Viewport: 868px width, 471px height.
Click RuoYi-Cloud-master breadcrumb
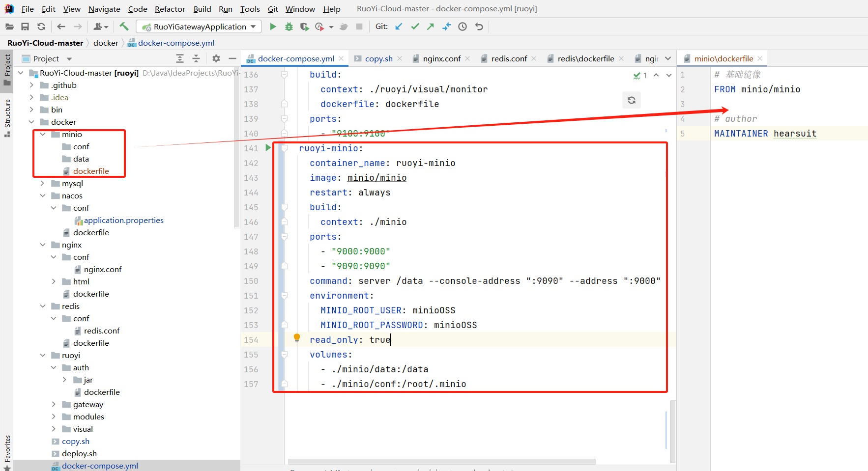pos(45,43)
